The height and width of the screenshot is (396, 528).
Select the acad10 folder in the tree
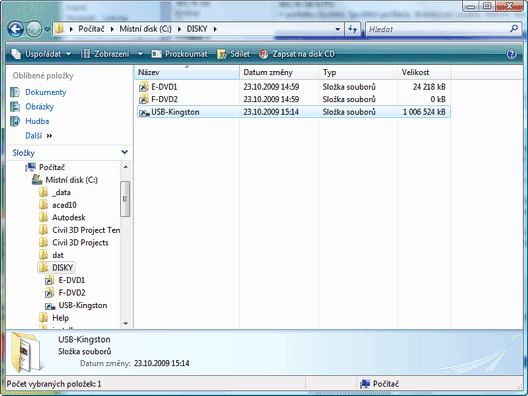pyautogui.click(x=64, y=205)
